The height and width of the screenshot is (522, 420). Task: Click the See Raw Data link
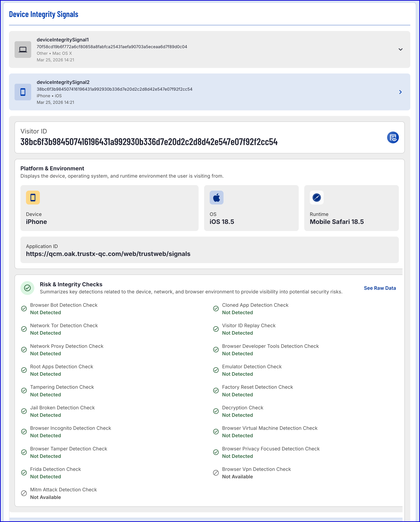(x=380, y=288)
